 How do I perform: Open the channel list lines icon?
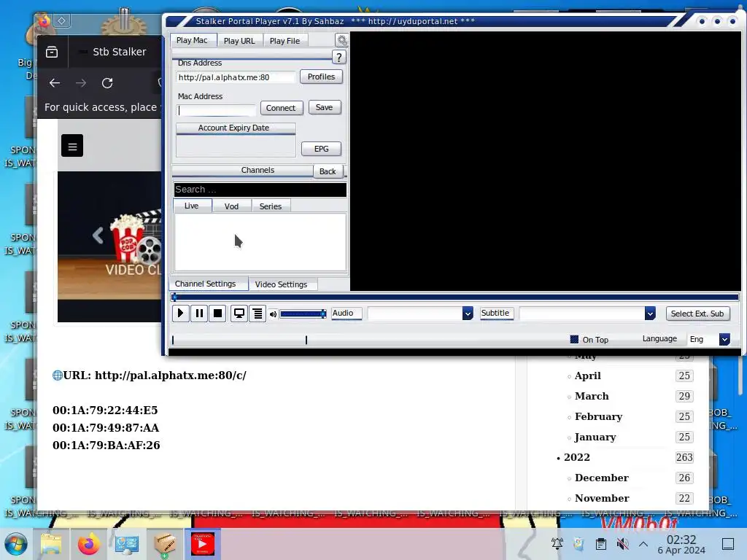(258, 314)
